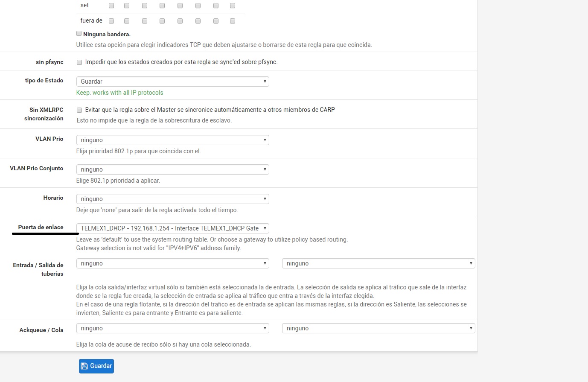Expand the VLAN Prio dropdown

(172, 140)
